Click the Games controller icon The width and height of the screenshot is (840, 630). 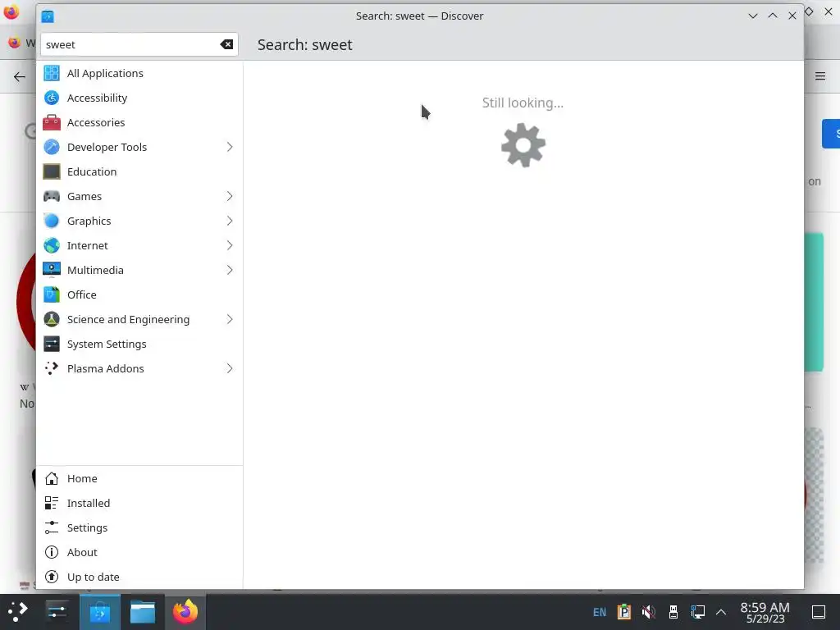point(52,197)
